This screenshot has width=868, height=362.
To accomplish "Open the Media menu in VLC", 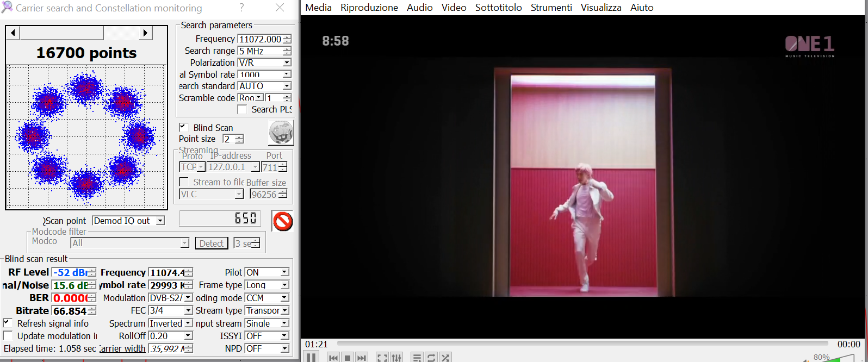I will pyautogui.click(x=319, y=8).
